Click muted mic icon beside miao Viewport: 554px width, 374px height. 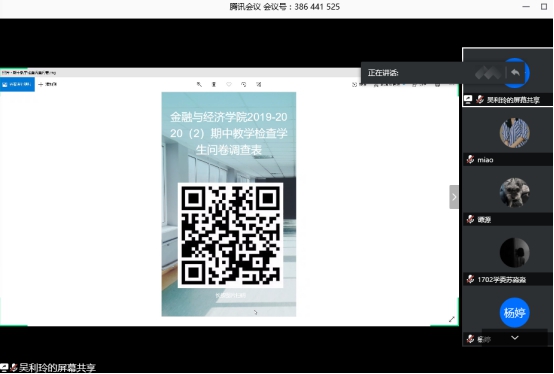tap(470, 160)
